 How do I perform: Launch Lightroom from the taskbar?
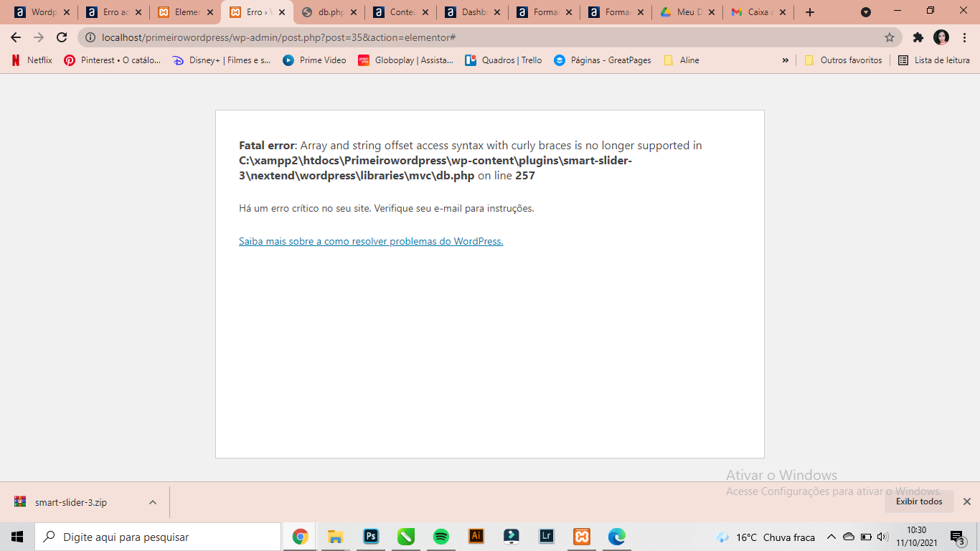click(x=547, y=537)
